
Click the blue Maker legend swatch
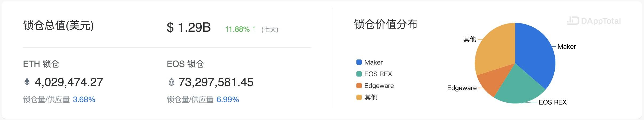(x=359, y=62)
